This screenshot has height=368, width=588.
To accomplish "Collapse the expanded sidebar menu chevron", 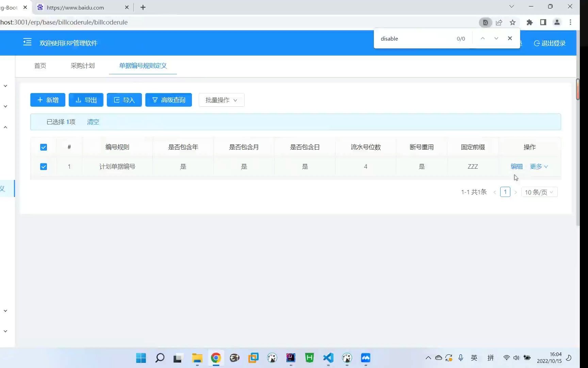I will pos(5,127).
